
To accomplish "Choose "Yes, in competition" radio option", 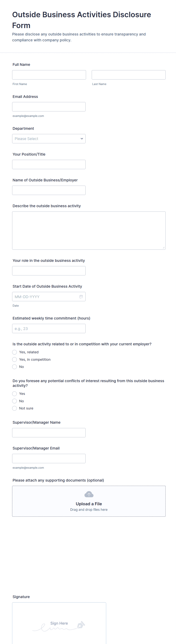I will 14,360.
